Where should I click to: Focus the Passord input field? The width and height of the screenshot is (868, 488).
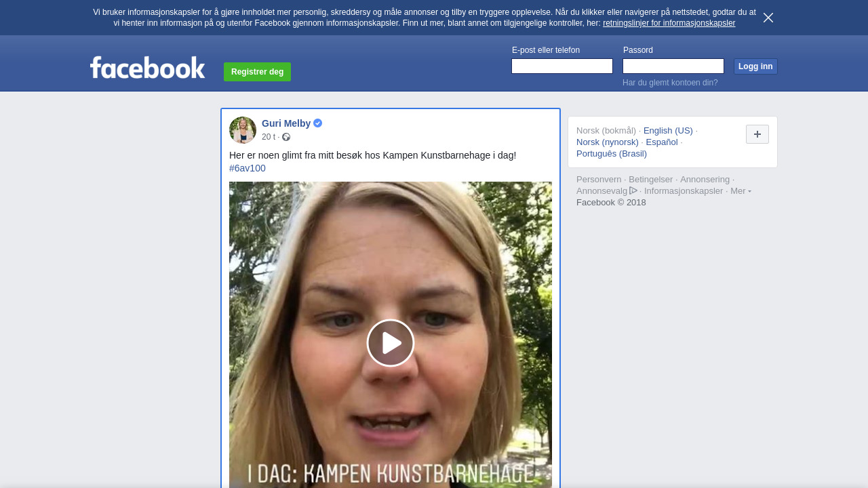[673, 66]
